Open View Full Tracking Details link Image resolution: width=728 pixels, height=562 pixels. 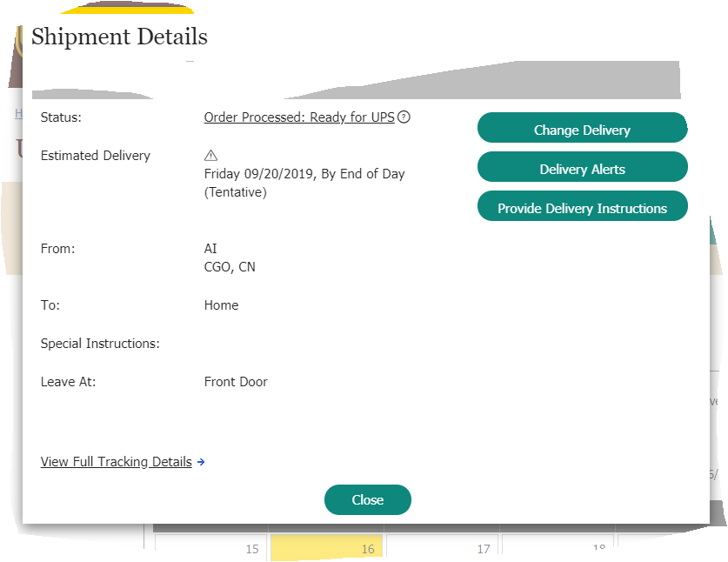[116, 462]
